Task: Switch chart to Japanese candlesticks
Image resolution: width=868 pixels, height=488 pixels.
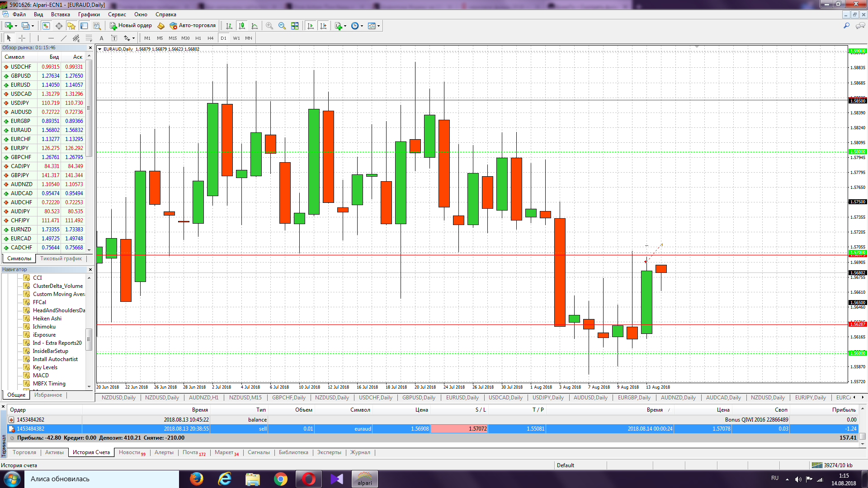Action: pyautogui.click(x=242, y=26)
